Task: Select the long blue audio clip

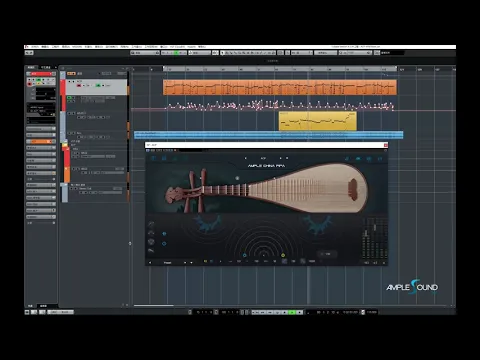Action: [x=269, y=135]
